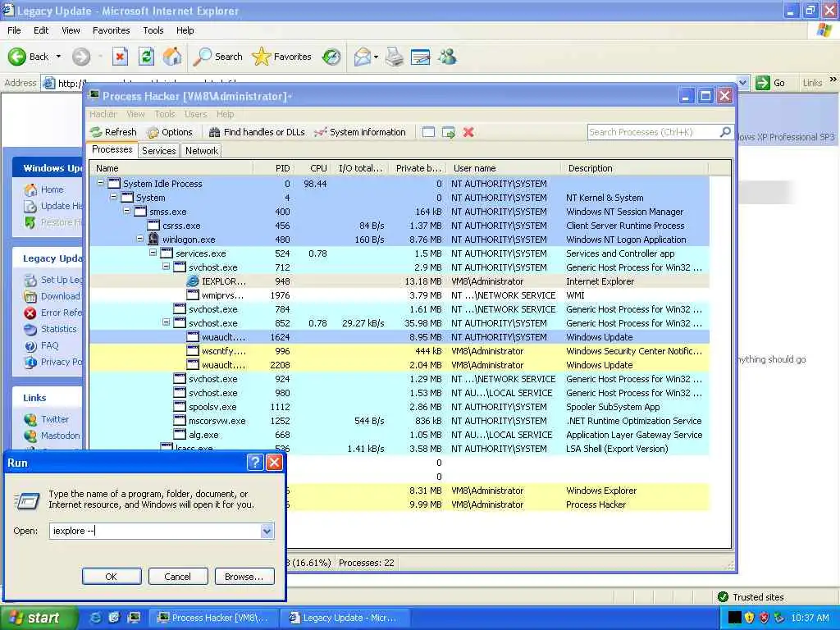Collapse svchost.exe PID 712 node
This screenshot has height=630, width=840.
[166, 267]
